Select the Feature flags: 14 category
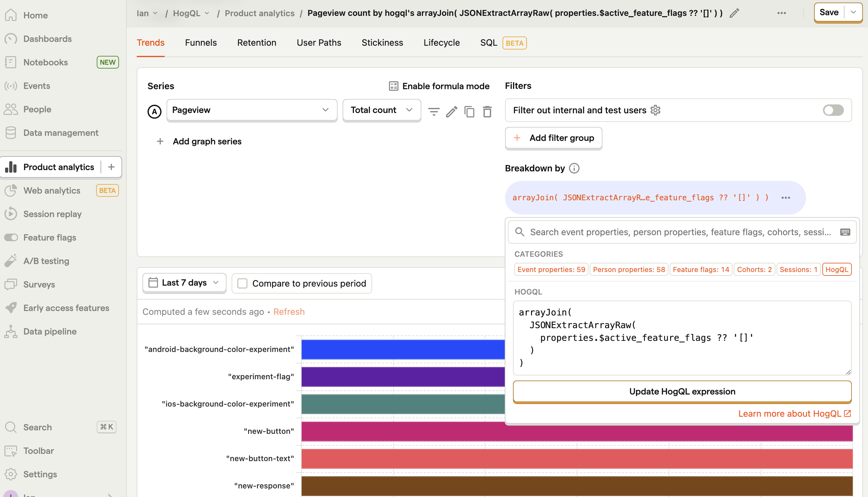Viewport: 868px width, 497px height. tap(701, 269)
